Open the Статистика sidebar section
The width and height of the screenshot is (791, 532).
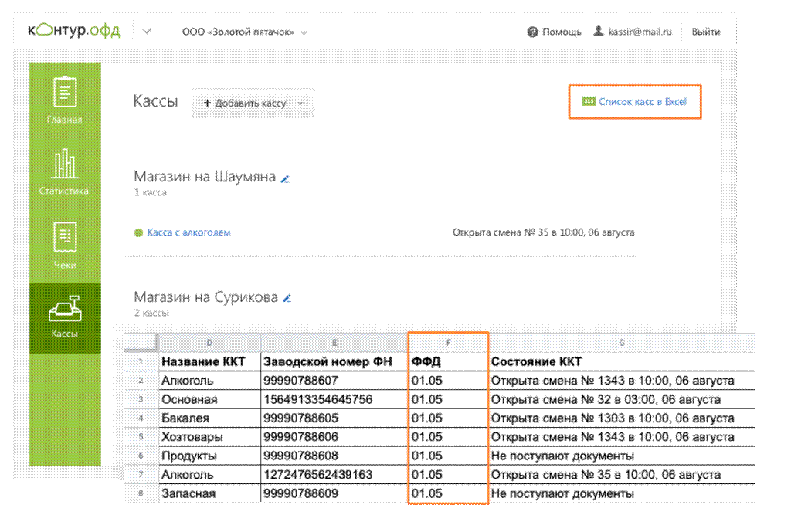click(65, 171)
